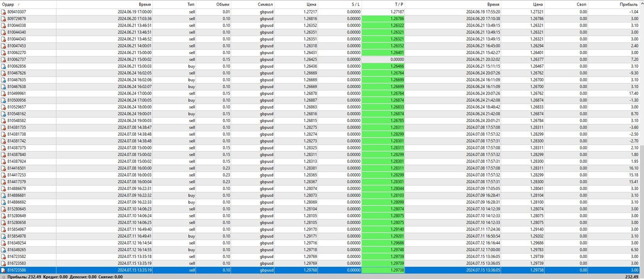Click the order icon beside 815854967

coord(3,229)
